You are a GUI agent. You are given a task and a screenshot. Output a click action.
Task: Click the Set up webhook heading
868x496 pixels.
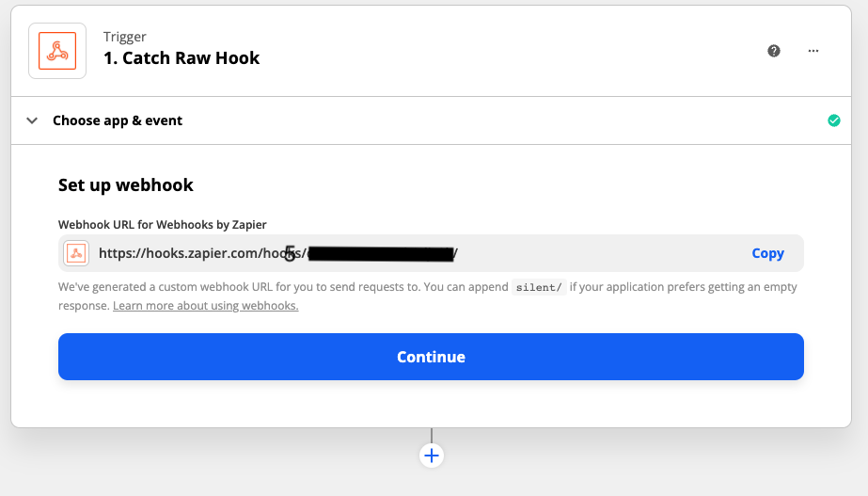[x=126, y=185]
